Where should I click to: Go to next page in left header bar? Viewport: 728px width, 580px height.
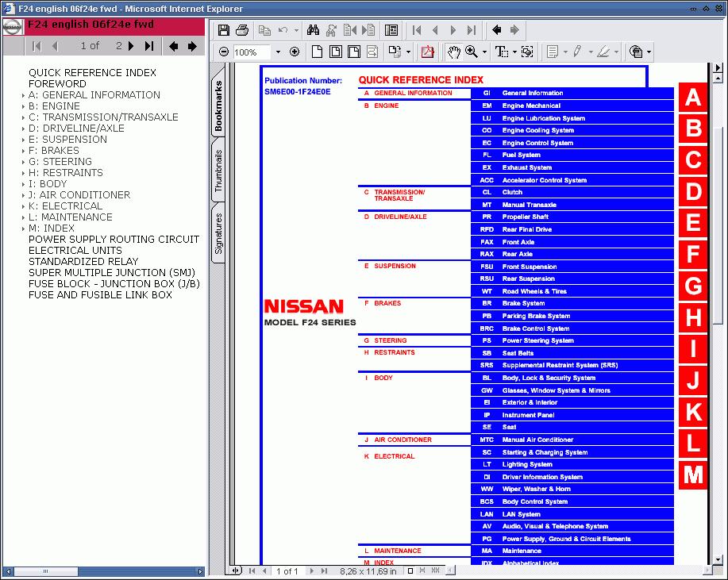pos(132,46)
